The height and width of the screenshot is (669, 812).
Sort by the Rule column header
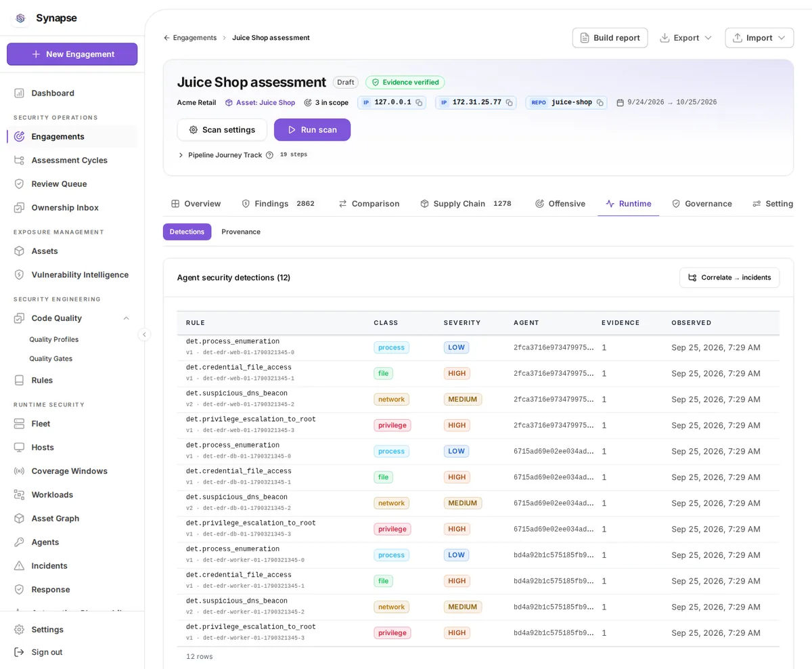coord(196,323)
